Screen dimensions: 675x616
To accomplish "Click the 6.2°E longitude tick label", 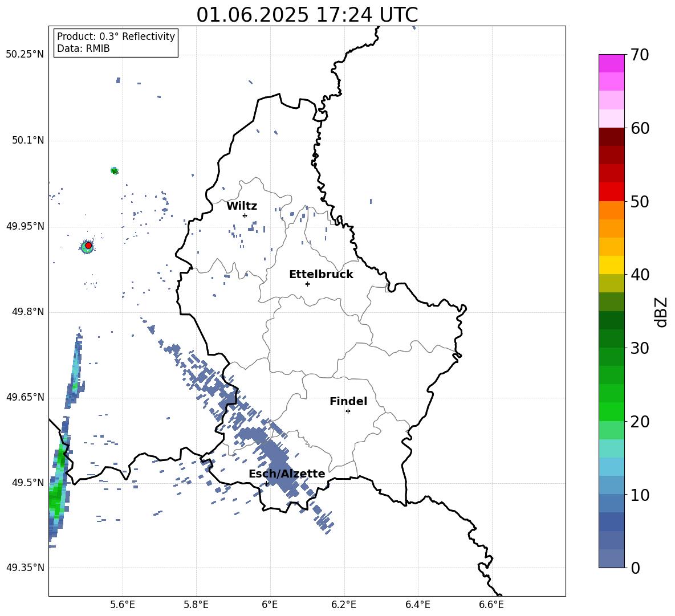I will [344, 605].
